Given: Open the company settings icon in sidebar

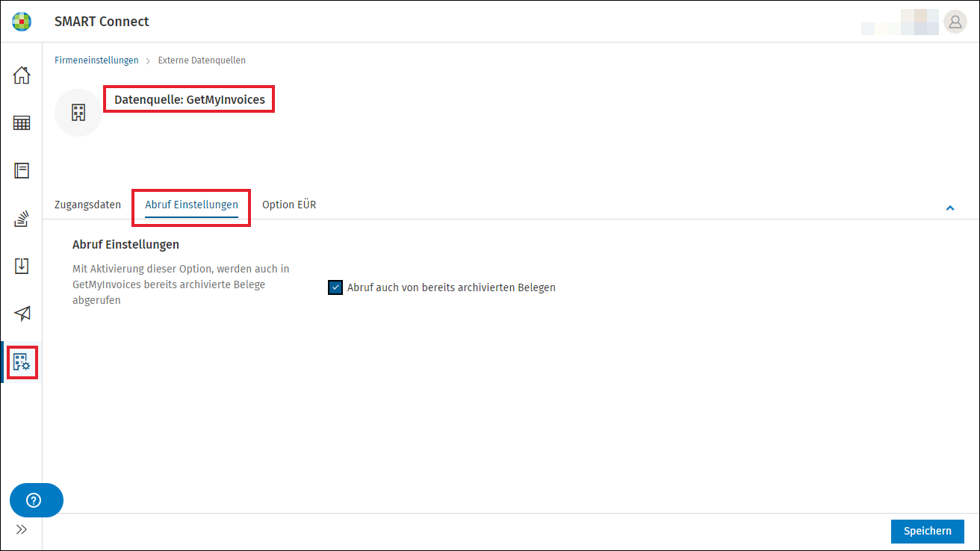Looking at the screenshot, I should coord(22,362).
